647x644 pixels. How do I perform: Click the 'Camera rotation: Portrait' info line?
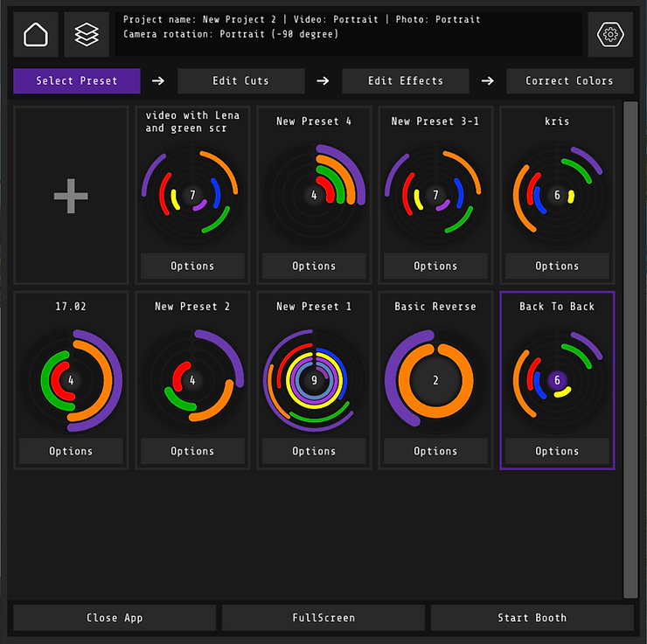tap(231, 34)
